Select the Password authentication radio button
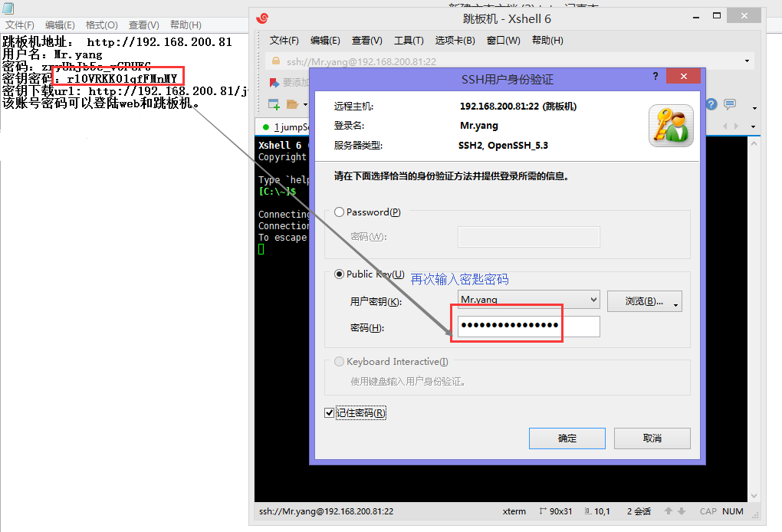 [x=339, y=212]
